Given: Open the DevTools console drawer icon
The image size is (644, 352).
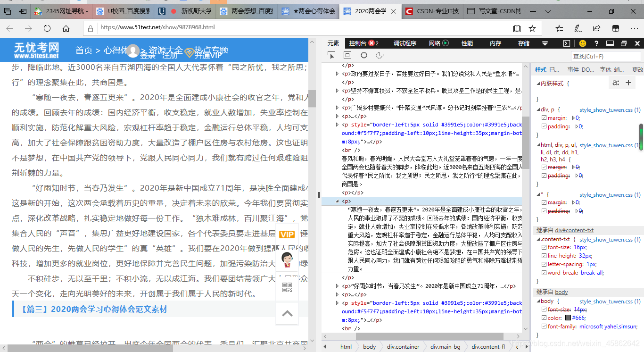Looking at the screenshot, I should [x=567, y=43].
